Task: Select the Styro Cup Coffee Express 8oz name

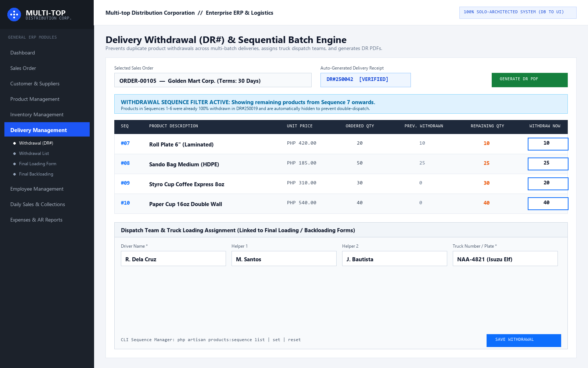Action: tap(187, 184)
